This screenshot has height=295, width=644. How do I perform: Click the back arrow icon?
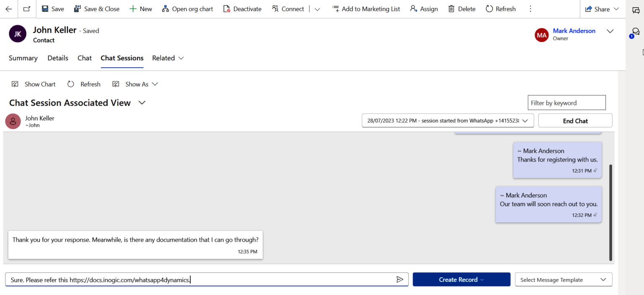(9, 9)
